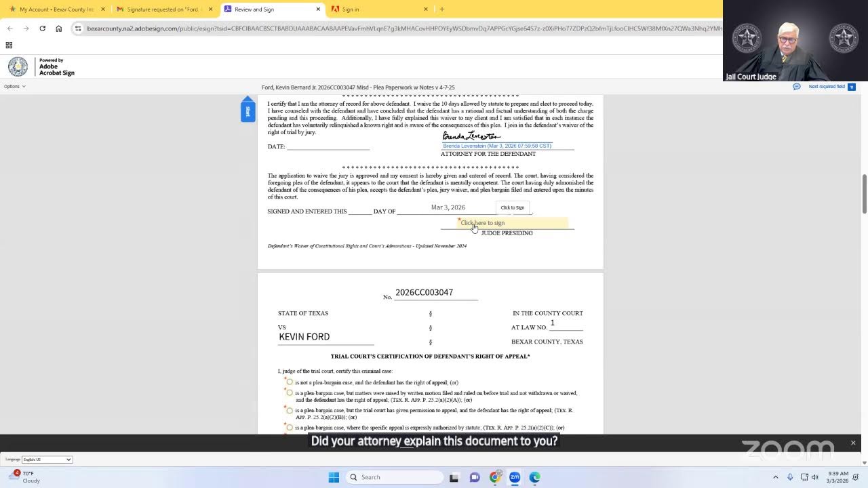Select 'expressly authorized by statute' option

pos(290,428)
